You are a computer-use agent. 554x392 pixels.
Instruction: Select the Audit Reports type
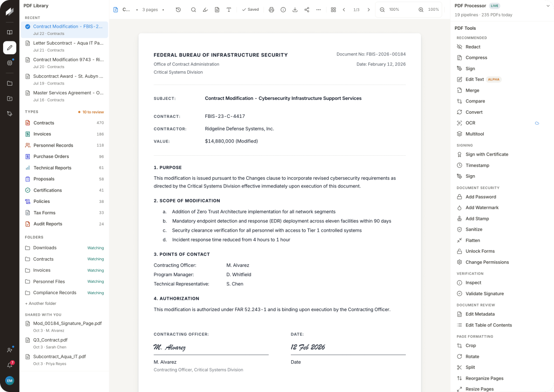point(64,224)
